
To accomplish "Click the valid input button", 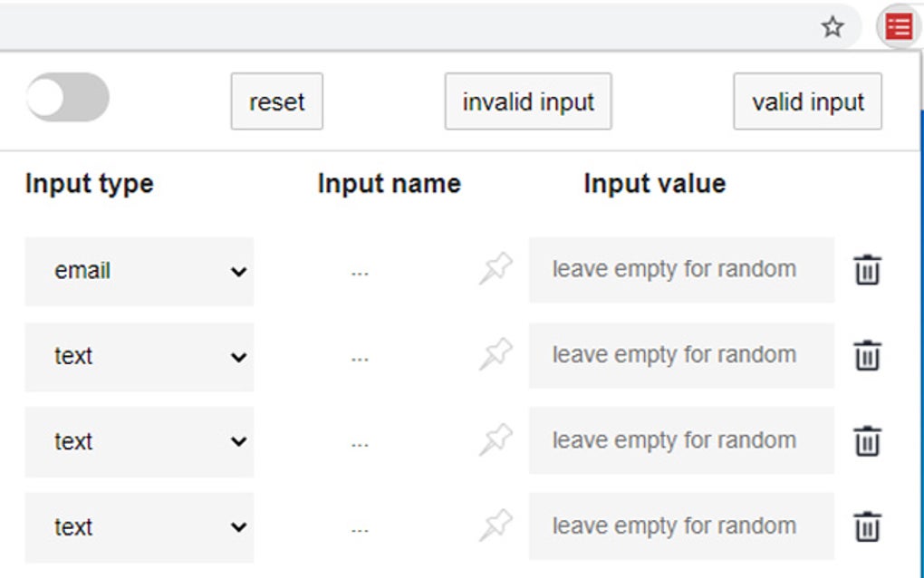I will [806, 101].
